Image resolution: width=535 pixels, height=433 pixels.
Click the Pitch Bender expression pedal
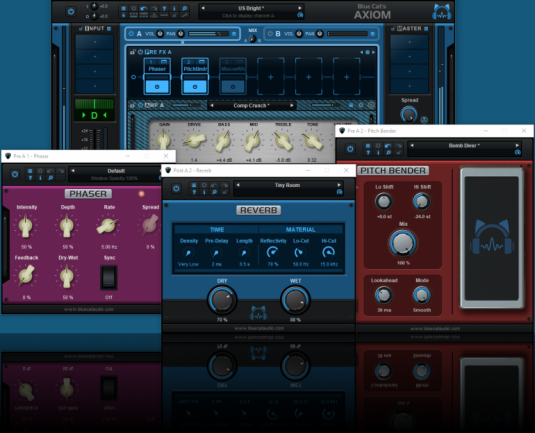(492, 237)
